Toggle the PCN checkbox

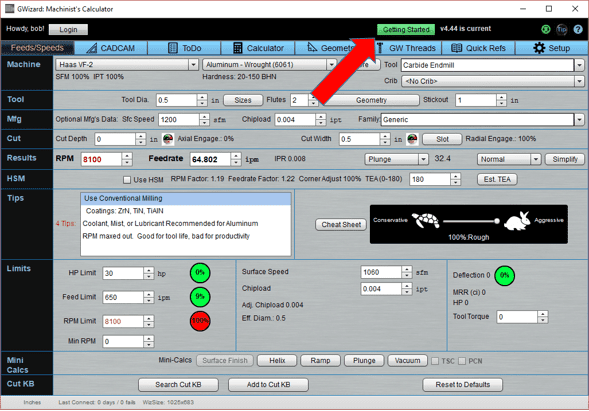click(462, 361)
